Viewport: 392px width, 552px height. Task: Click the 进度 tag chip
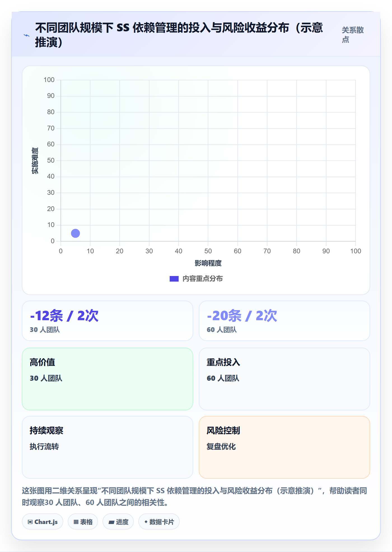(118, 522)
